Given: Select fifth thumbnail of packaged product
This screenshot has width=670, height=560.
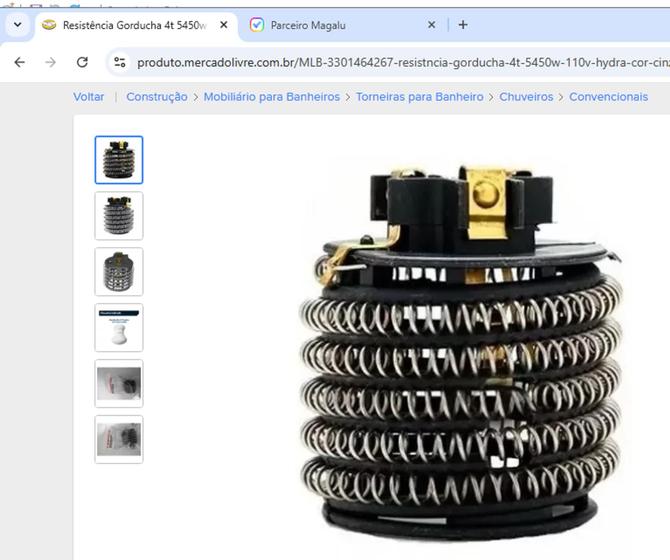Looking at the screenshot, I should [119, 384].
